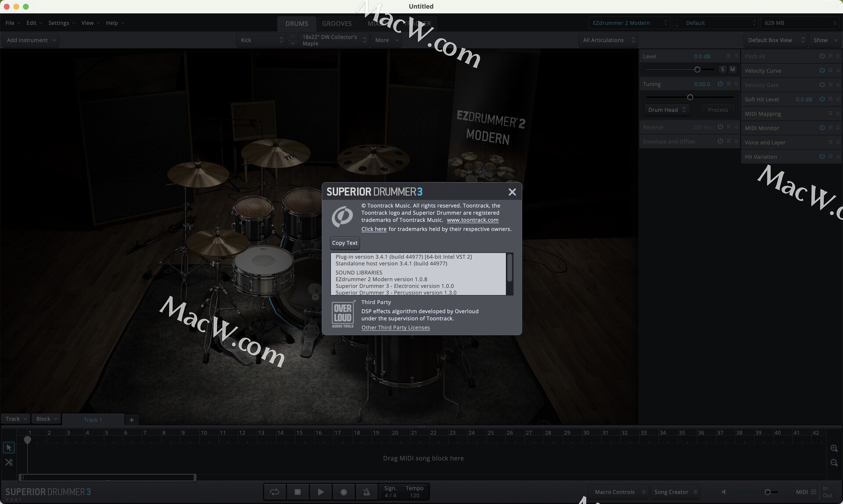This screenshot has width=843, height=504.
Task: Collapse the Tuning section chevron
Action: [736, 83]
